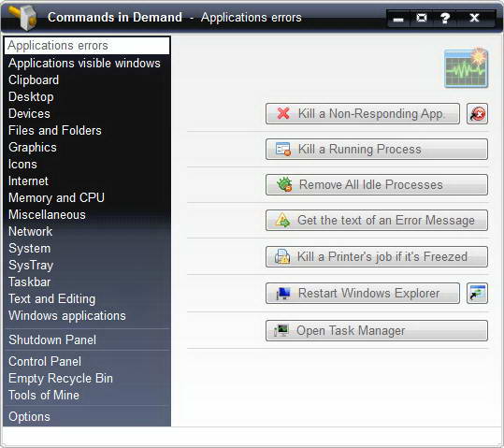Click Open Task Manager button
The height and width of the screenshot is (448, 504).
click(x=377, y=330)
